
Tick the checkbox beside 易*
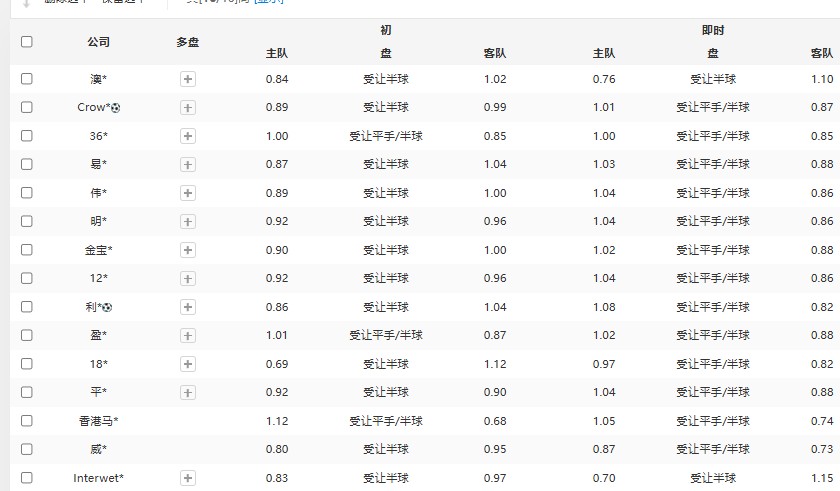tap(26, 164)
